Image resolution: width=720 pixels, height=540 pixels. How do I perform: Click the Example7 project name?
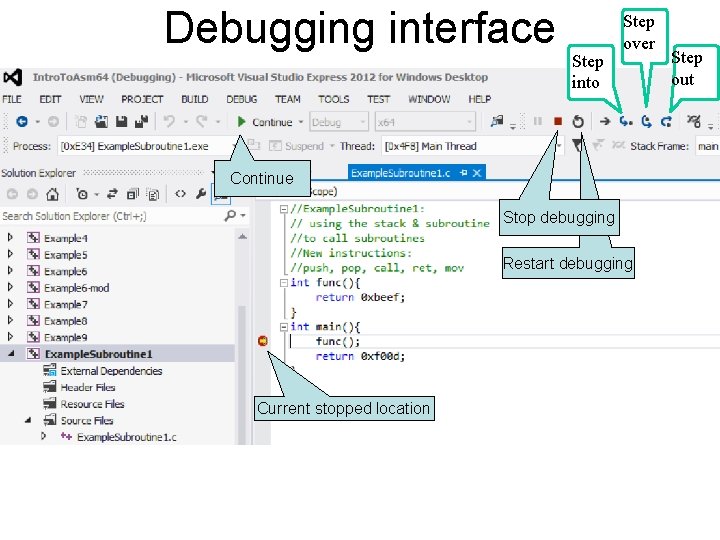coord(66,304)
